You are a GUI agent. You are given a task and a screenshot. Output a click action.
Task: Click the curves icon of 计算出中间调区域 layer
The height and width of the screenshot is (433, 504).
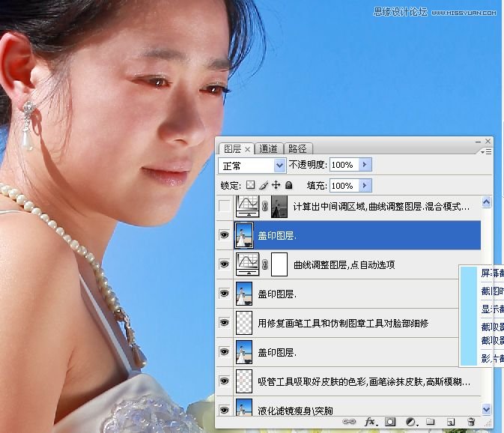[247, 206]
